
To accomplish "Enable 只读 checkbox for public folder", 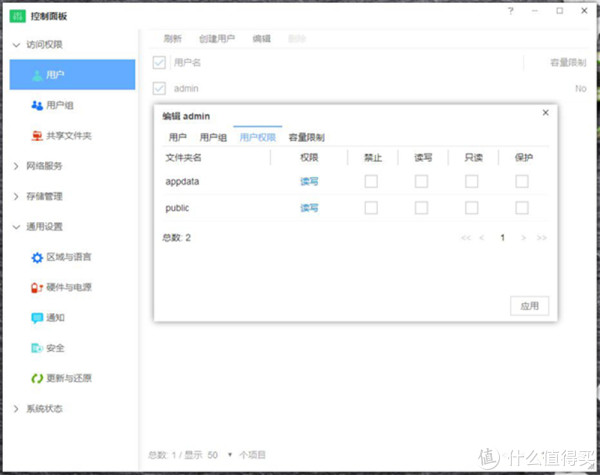I will tap(471, 208).
